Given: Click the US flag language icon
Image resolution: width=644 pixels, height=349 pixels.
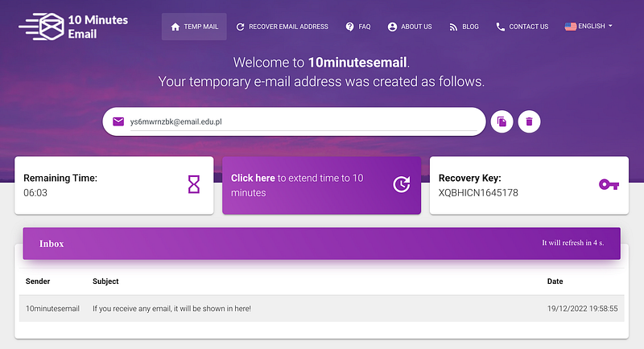Looking at the screenshot, I should [571, 27].
